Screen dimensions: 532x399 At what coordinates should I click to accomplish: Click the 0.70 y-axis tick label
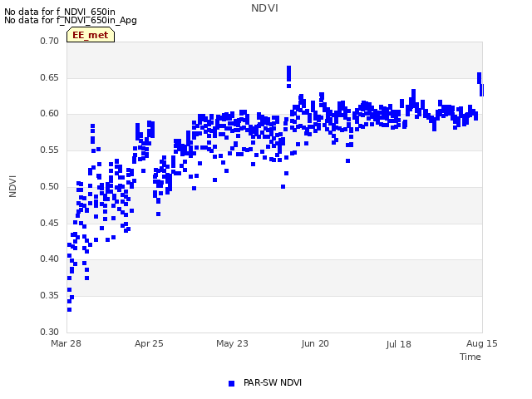click(50, 41)
